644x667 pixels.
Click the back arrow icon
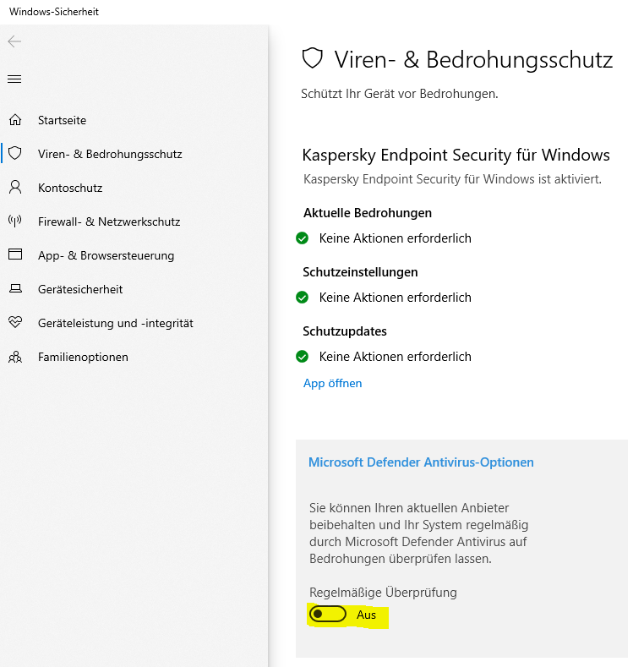14,41
